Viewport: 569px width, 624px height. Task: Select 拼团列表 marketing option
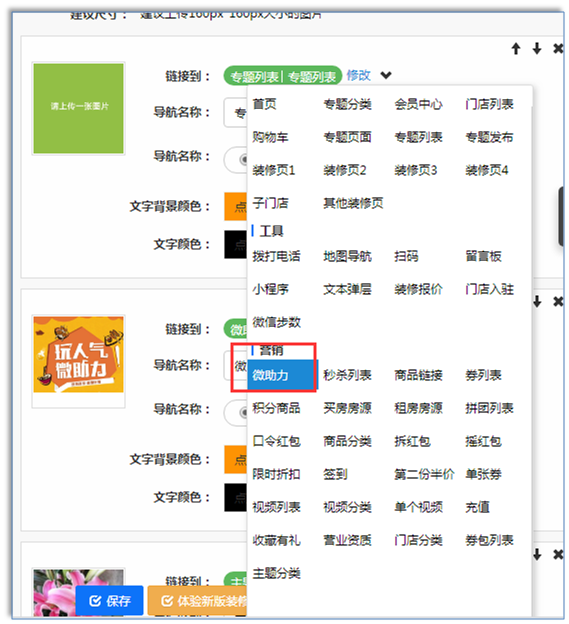489,408
